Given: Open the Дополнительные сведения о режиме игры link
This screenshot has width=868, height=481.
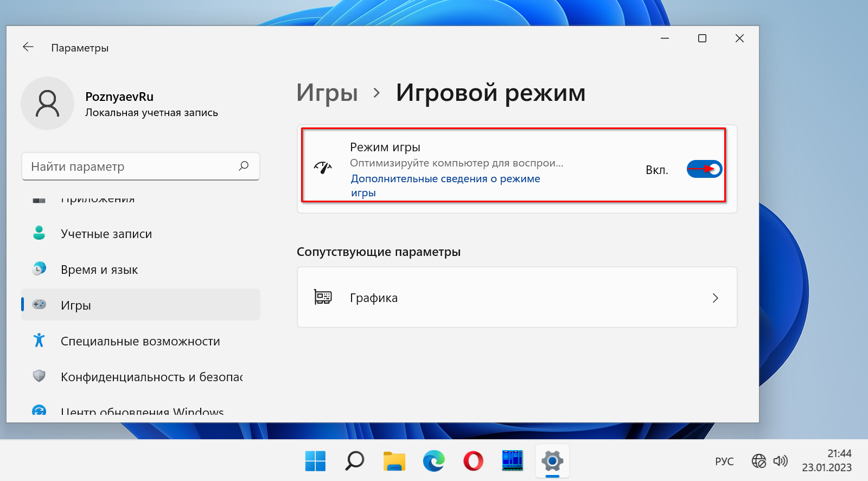Looking at the screenshot, I should 445,179.
